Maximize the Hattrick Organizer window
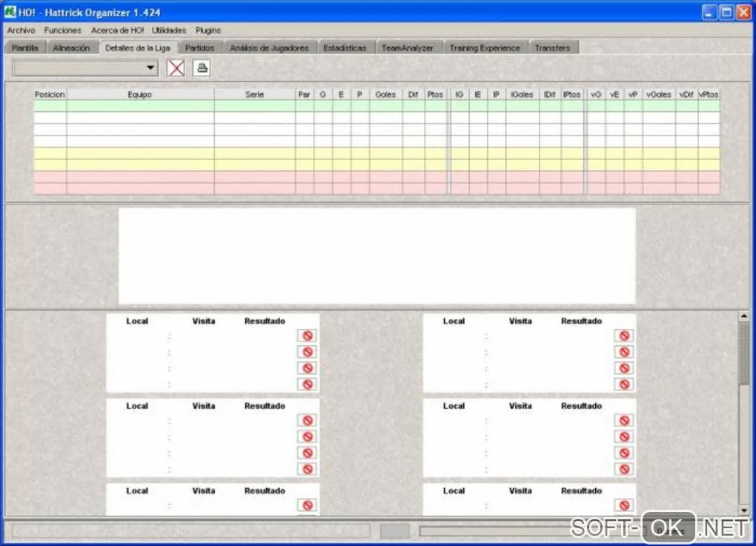The height and width of the screenshot is (546, 756). (726, 12)
